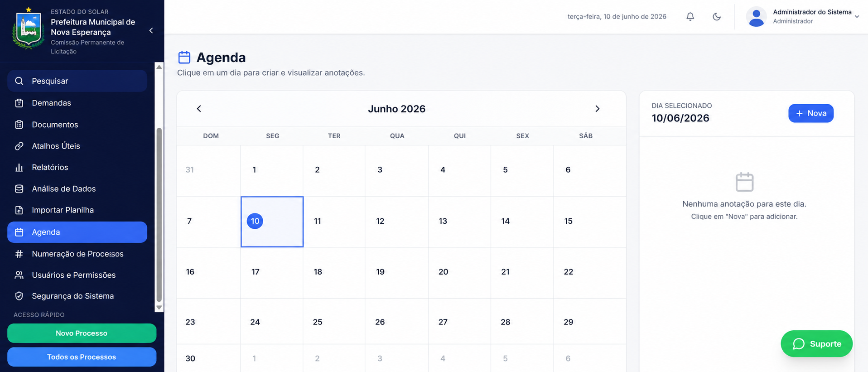Screen dimensions: 868x372
Task: Click the calendar icon beside Agenda heading
Action: 184,58
